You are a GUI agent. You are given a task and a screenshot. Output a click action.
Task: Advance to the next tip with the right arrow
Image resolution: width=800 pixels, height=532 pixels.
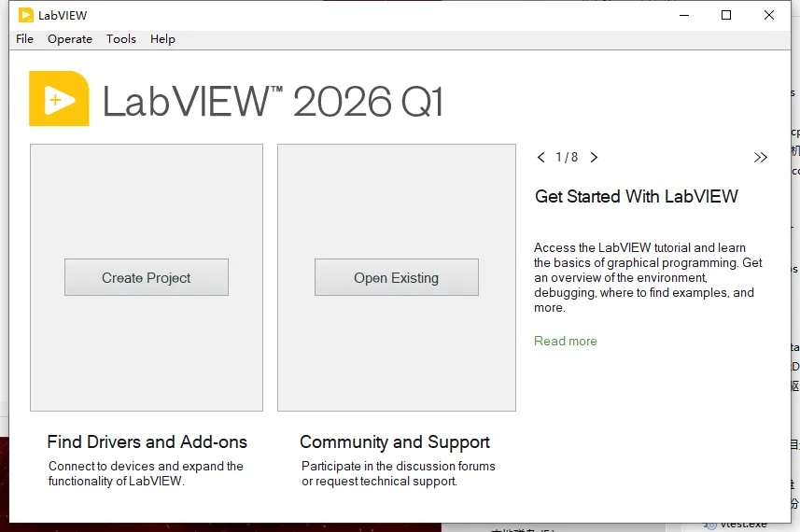[x=594, y=157]
